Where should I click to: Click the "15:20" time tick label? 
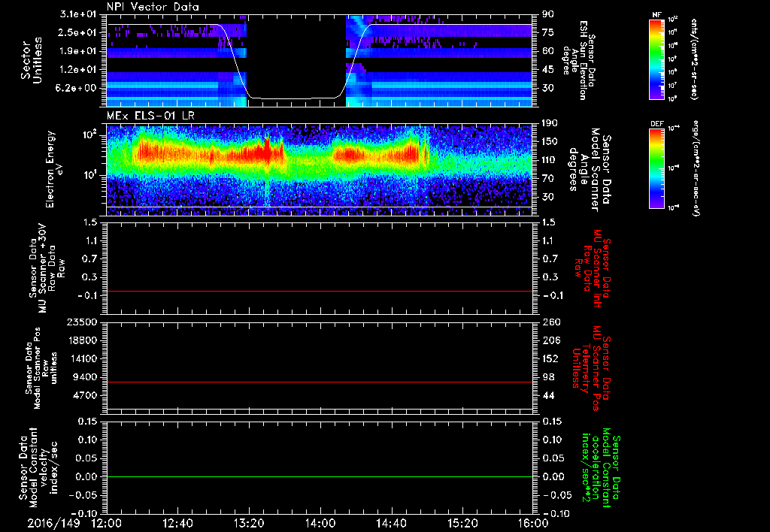coord(462,523)
